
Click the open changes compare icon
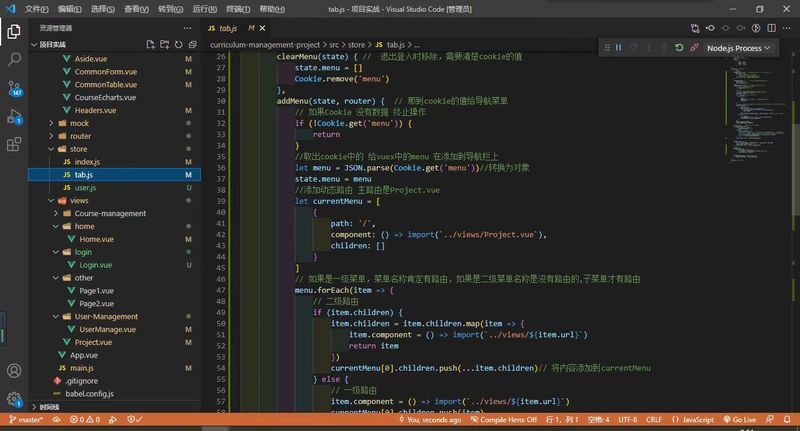(695, 28)
